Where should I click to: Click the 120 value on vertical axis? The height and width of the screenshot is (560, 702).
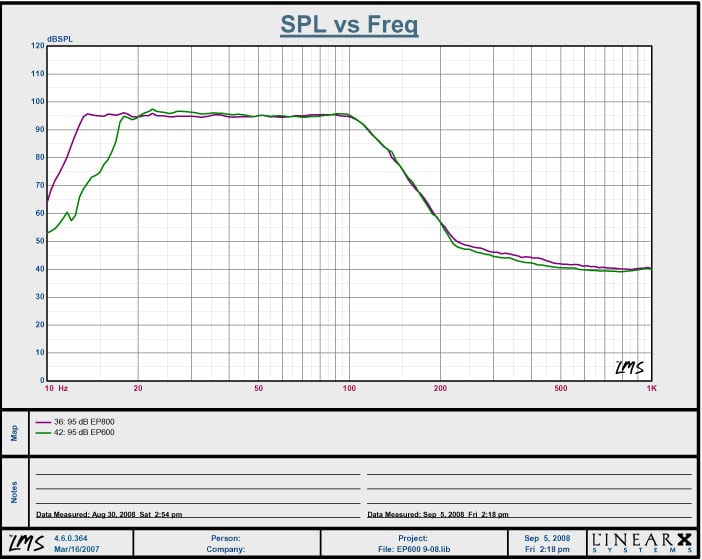click(37, 46)
